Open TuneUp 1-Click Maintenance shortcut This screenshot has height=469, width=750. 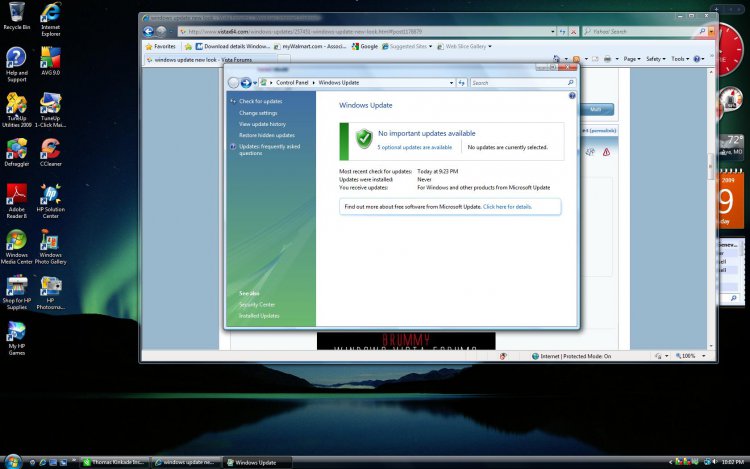[x=50, y=110]
